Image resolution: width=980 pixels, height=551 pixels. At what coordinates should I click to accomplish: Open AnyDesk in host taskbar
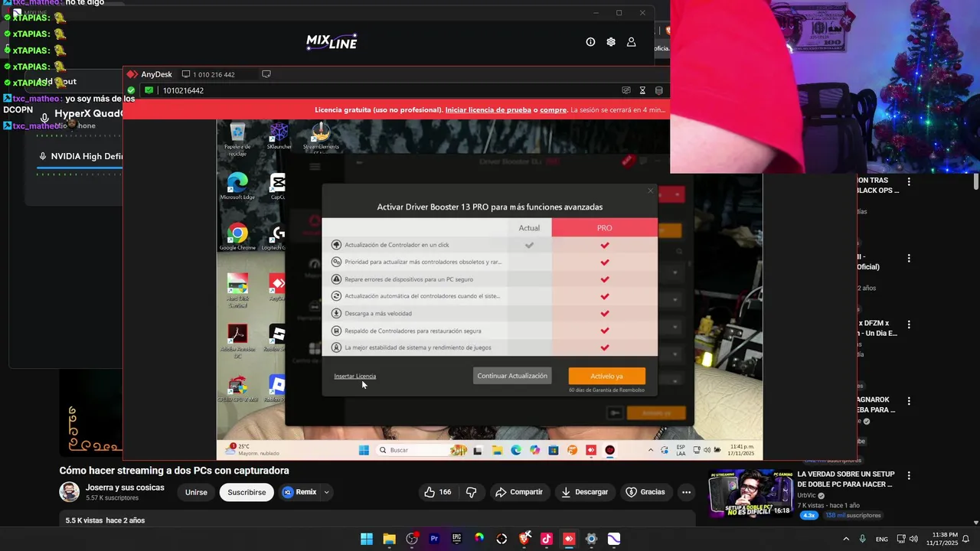[x=568, y=539]
